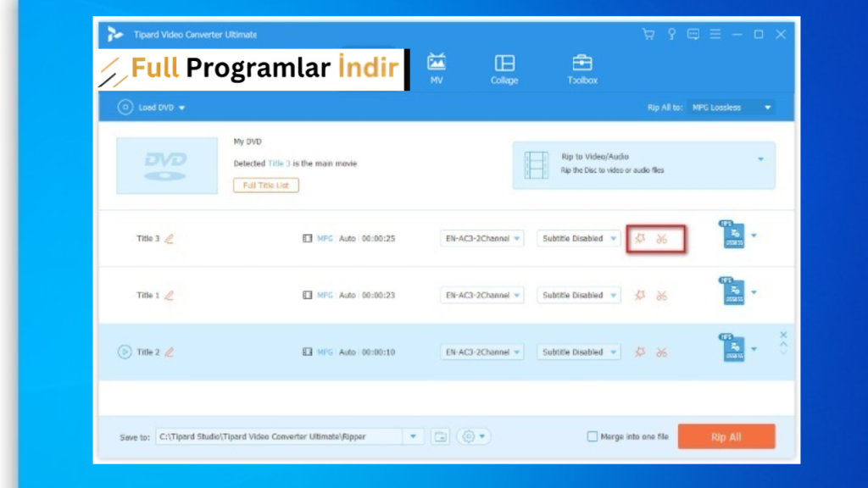Click the Full Title List button
The height and width of the screenshot is (488, 868).
tap(265, 186)
